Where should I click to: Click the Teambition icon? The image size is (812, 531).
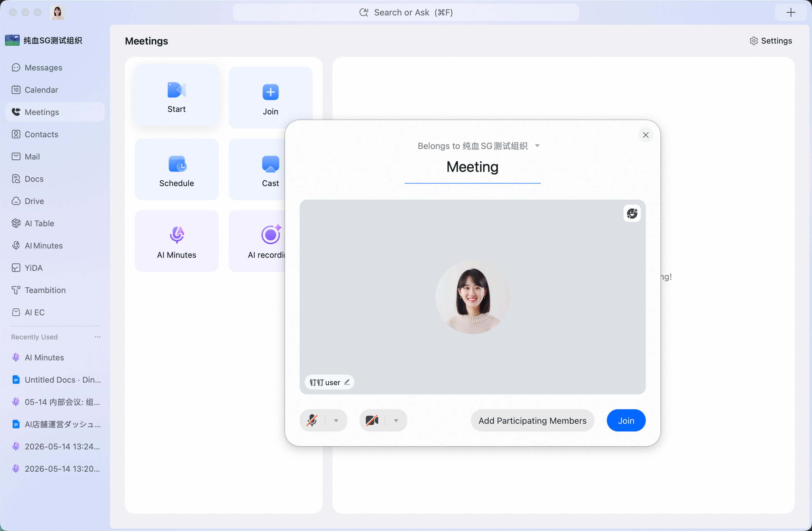click(x=16, y=290)
